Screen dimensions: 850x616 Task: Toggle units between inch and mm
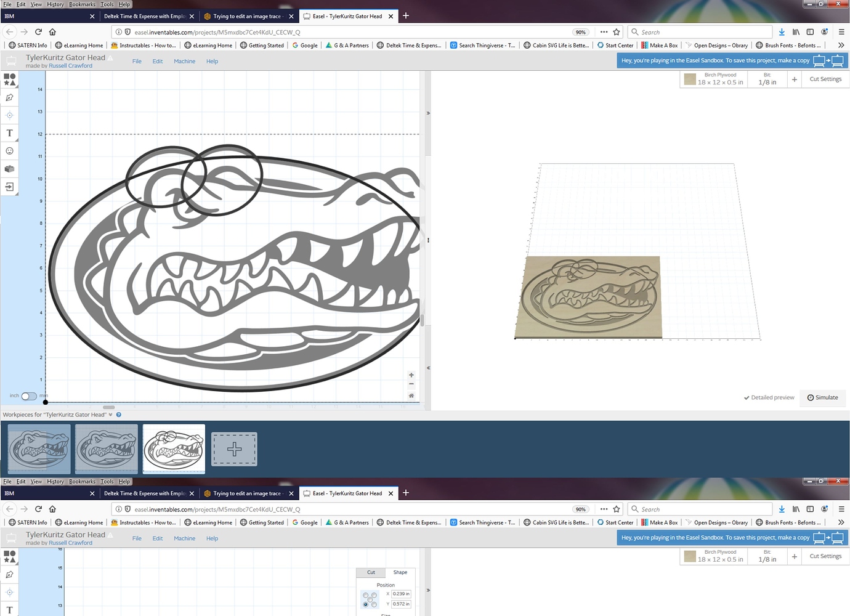[x=28, y=396]
